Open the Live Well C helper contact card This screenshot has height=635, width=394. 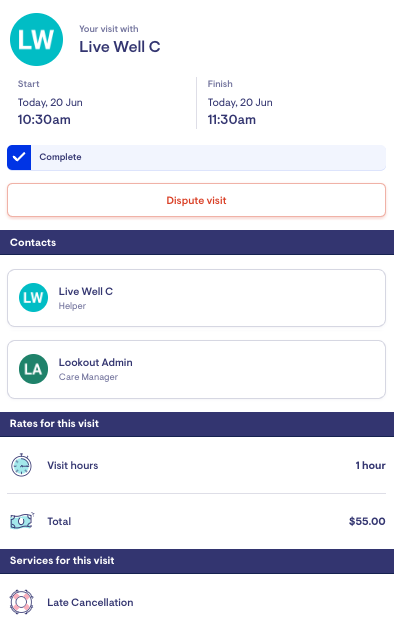coord(196,298)
